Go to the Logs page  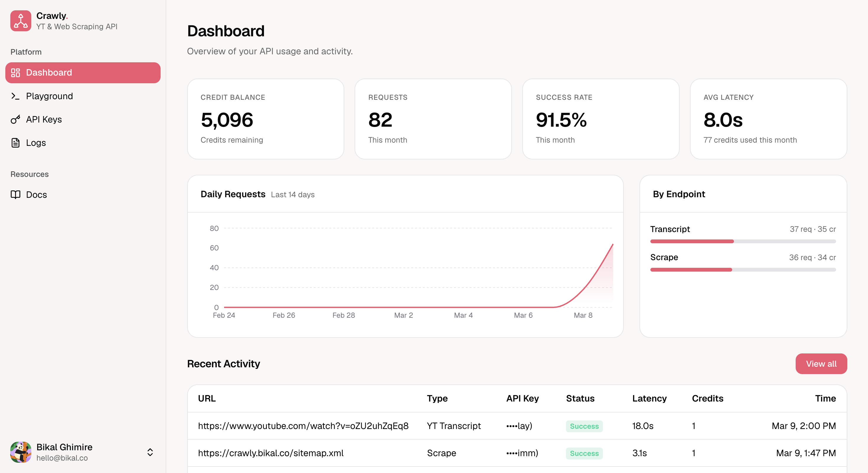(x=36, y=143)
